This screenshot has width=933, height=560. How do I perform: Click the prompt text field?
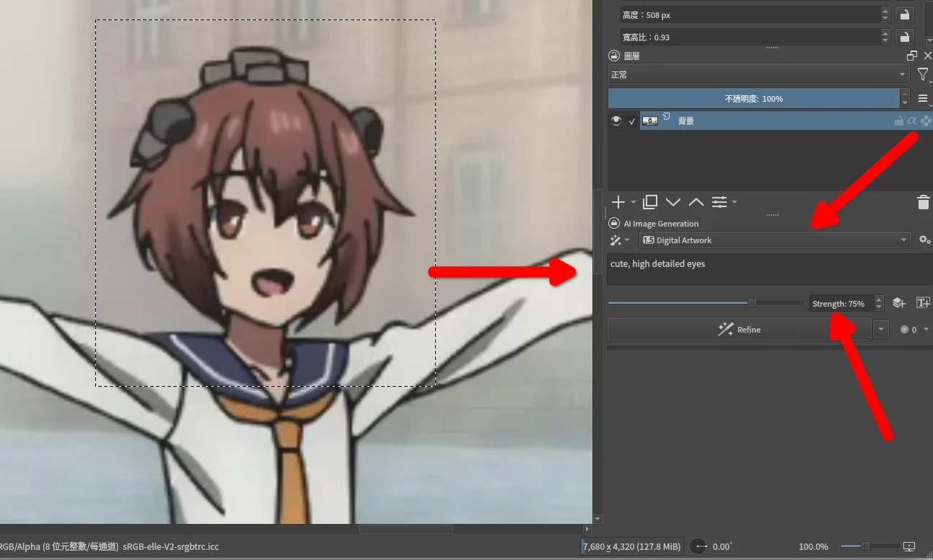click(768, 269)
